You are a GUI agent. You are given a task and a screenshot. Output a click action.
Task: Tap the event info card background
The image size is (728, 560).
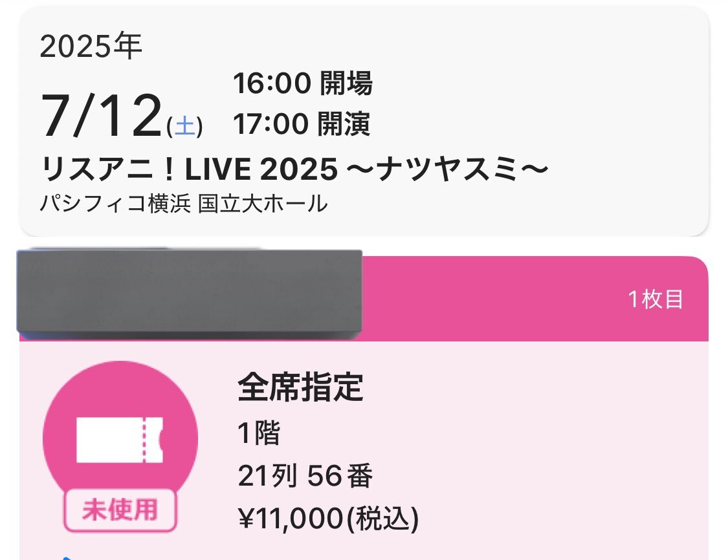364,122
